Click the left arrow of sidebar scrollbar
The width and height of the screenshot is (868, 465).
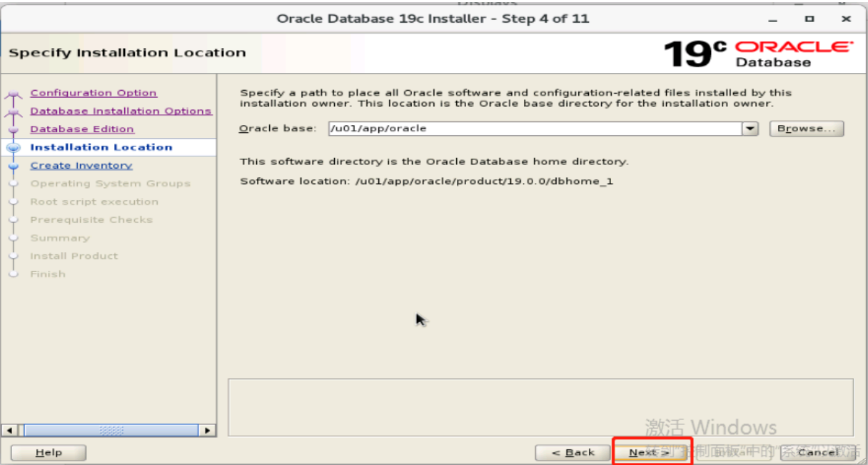pos(9,430)
